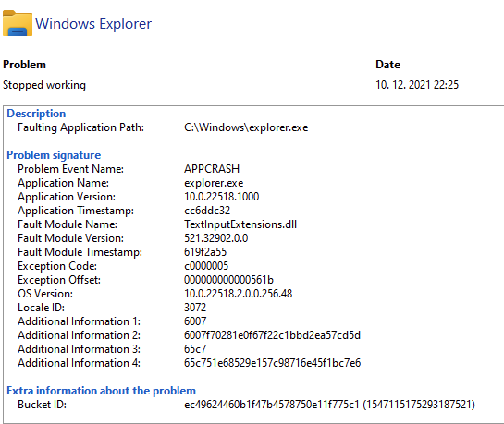Click the date value 10. 12. 2021 22:25
Viewport: 504px width, 424px height.
[417, 85]
